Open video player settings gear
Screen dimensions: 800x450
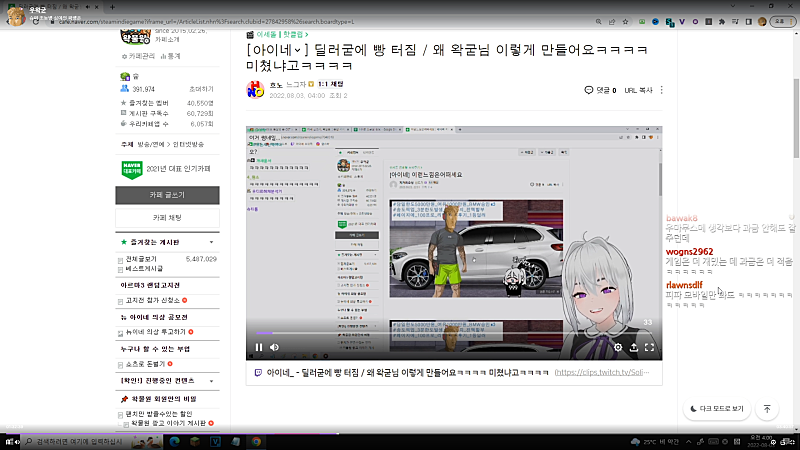coord(617,347)
